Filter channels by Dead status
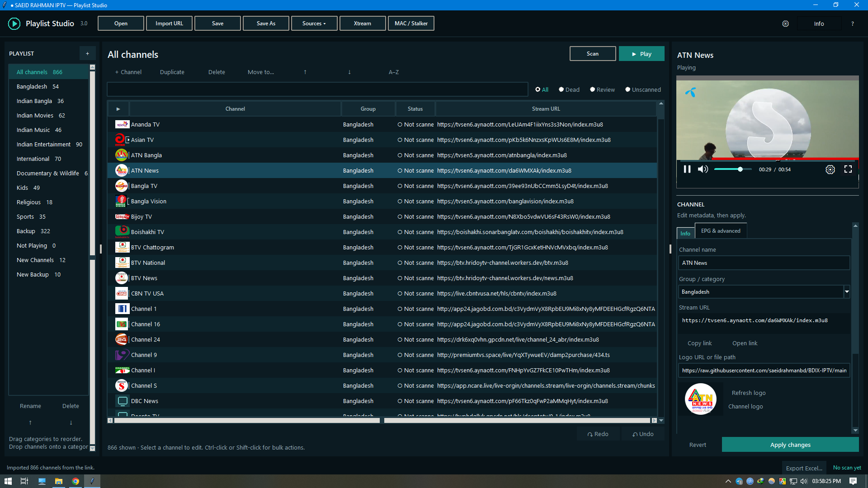The height and width of the screenshot is (488, 868). click(x=569, y=89)
